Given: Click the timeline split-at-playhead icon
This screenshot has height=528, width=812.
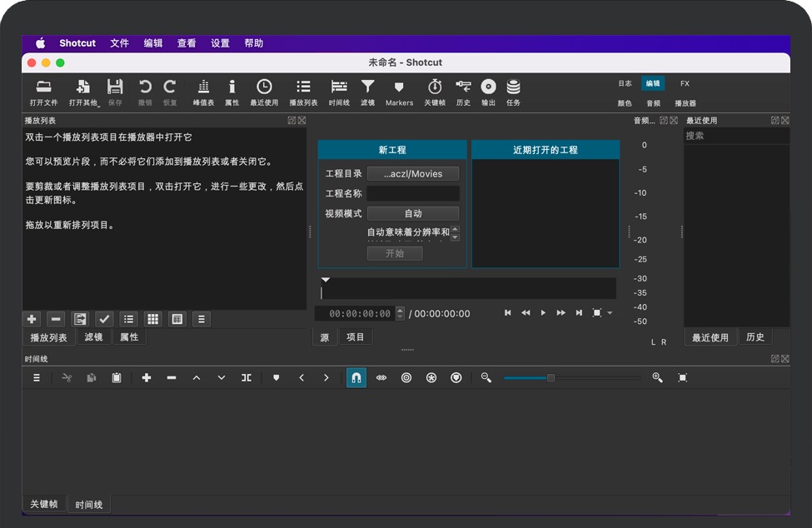Looking at the screenshot, I should (247, 377).
